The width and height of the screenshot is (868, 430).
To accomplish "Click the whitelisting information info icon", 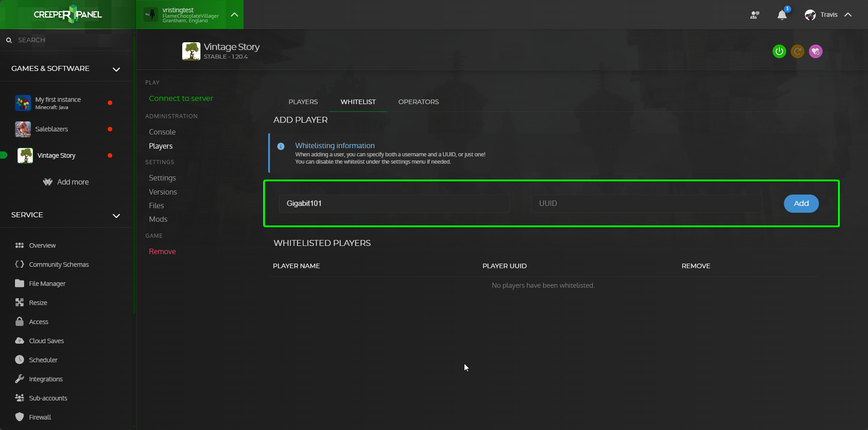I will coord(281,146).
